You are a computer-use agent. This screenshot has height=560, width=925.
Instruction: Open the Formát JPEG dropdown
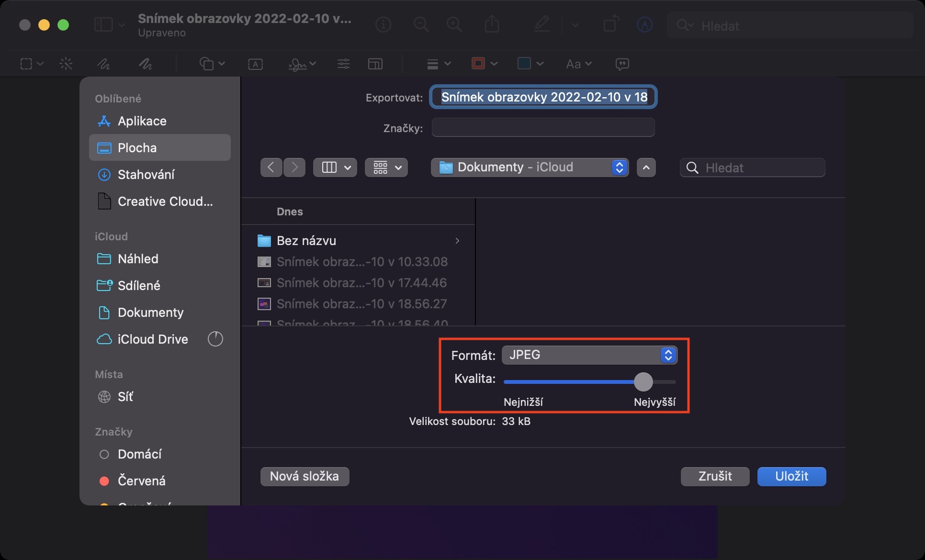589,355
